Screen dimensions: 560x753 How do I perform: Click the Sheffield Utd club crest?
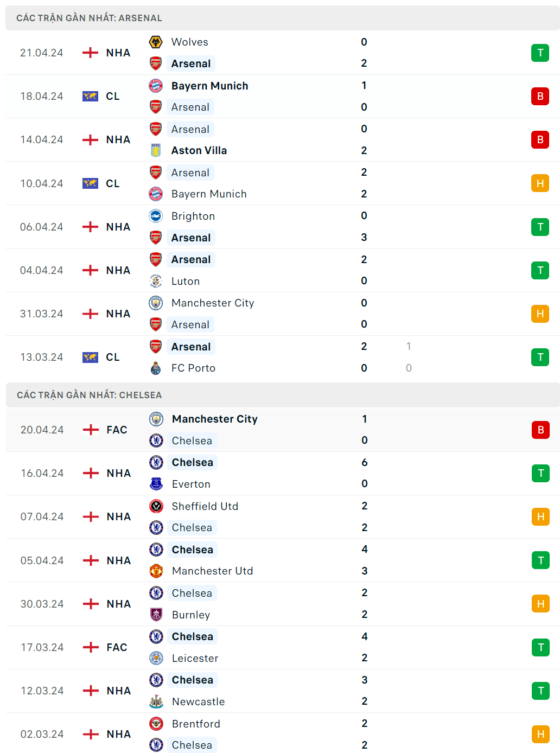[x=156, y=506]
